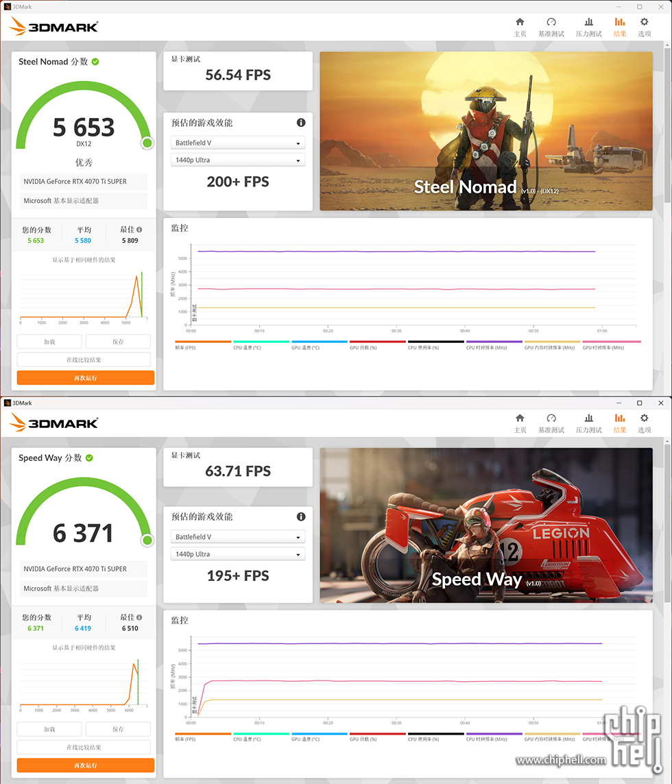Open the home icon in bottom 3DMark window
Viewport: 672px width, 784px height.
point(520,418)
